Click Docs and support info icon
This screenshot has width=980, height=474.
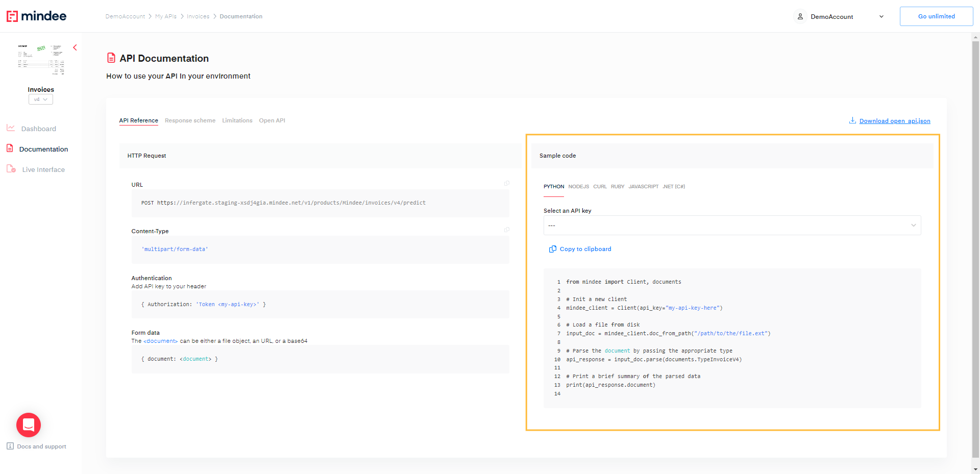point(10,446)
